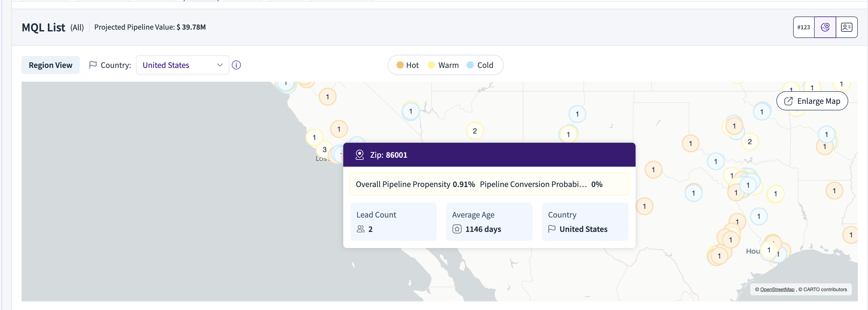Click the "Projected Pipeline Value: $ 39.78M" text
Image resolution: width=868 pixels, height=310 pixels.
click(x=150, y=27)
